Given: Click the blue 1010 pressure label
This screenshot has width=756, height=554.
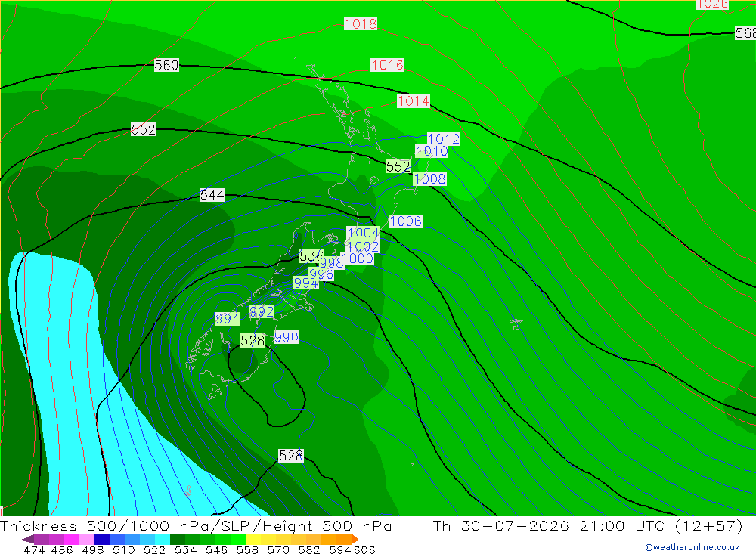Looking at the screenshot, I should [432, 151].
